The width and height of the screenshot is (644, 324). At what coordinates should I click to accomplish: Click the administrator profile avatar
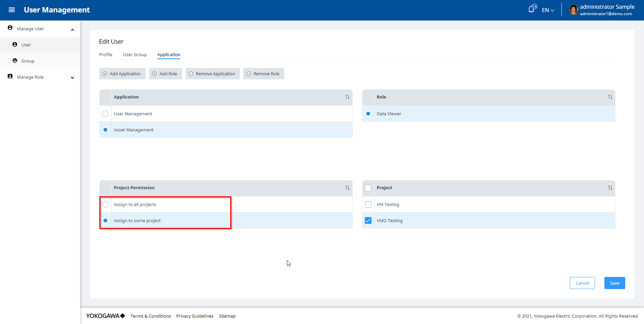point(574,10)
